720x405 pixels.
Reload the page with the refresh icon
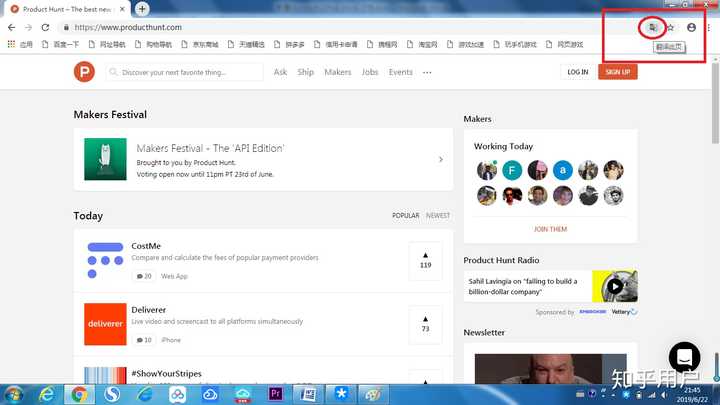click(45, 27)
